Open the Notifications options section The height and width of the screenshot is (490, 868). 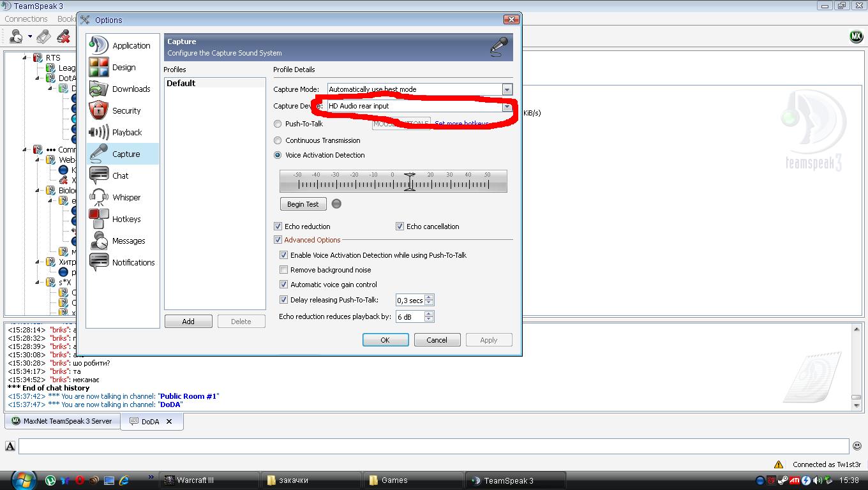click(x=123, y=262)
